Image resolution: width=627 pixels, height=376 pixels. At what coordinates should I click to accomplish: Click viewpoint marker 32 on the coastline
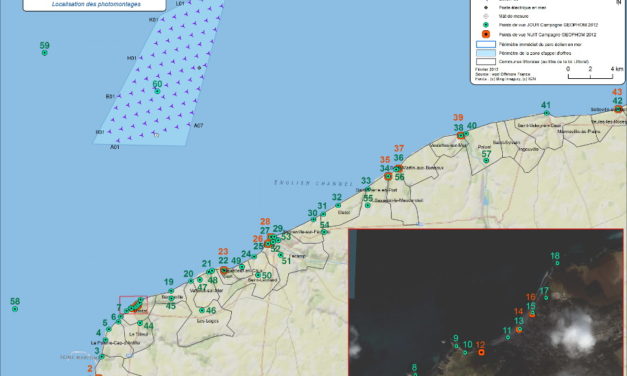pyautogui.click(x=338, y=205)
